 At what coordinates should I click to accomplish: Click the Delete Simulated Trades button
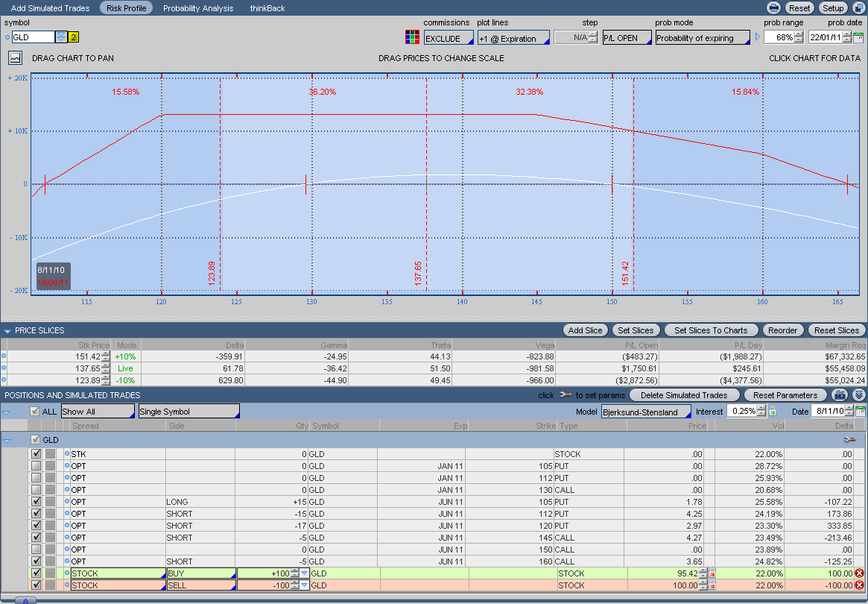point(684,395)
